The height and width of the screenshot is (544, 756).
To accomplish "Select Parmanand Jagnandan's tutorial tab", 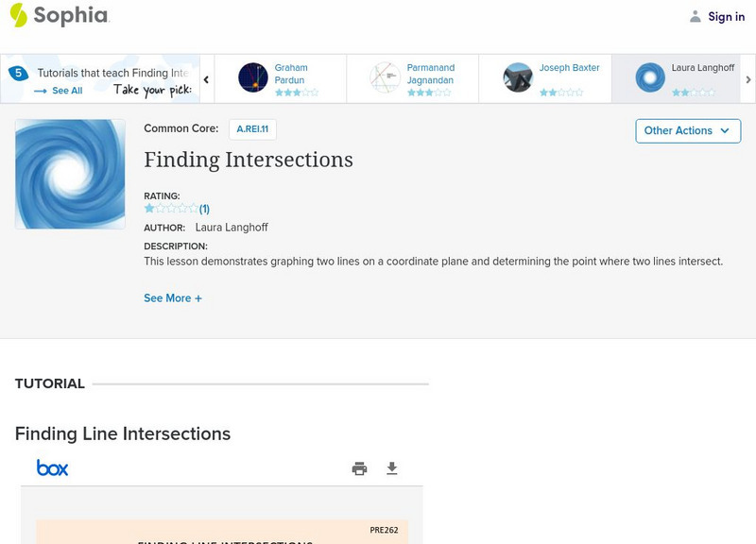I will (x=413, y=78).
